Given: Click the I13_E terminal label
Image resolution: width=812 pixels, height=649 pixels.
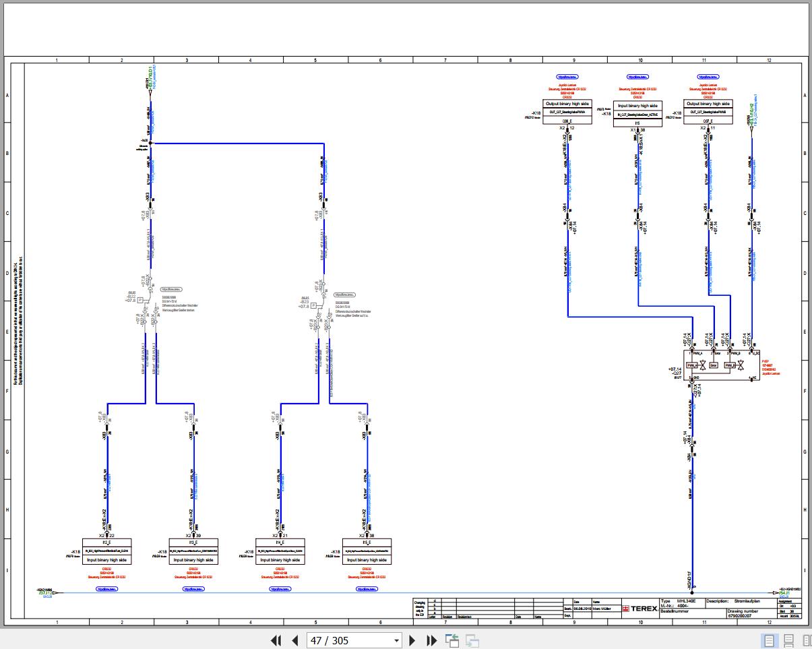Looking at the screenshot, I should tap(193, 543).
